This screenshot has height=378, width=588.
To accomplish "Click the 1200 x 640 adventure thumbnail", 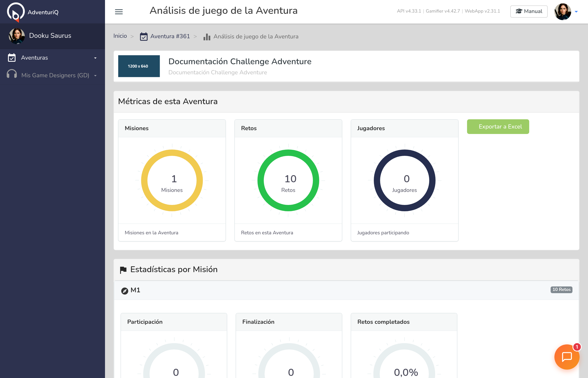I will pyautogui.click(x=139, y=66).
